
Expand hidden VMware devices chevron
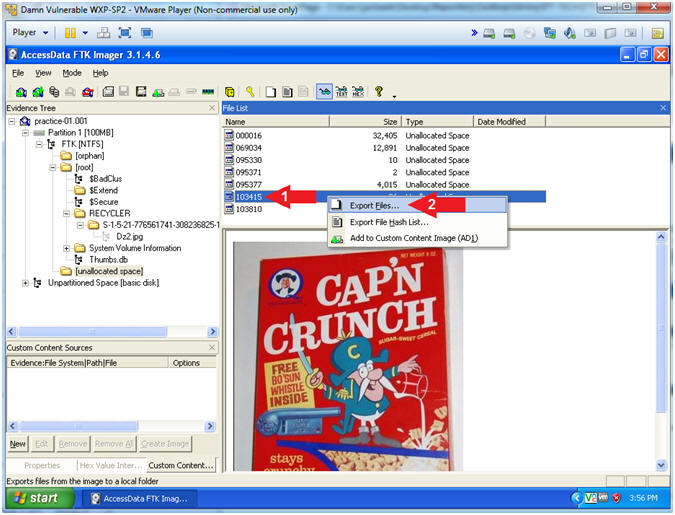[x=474, y=33]
